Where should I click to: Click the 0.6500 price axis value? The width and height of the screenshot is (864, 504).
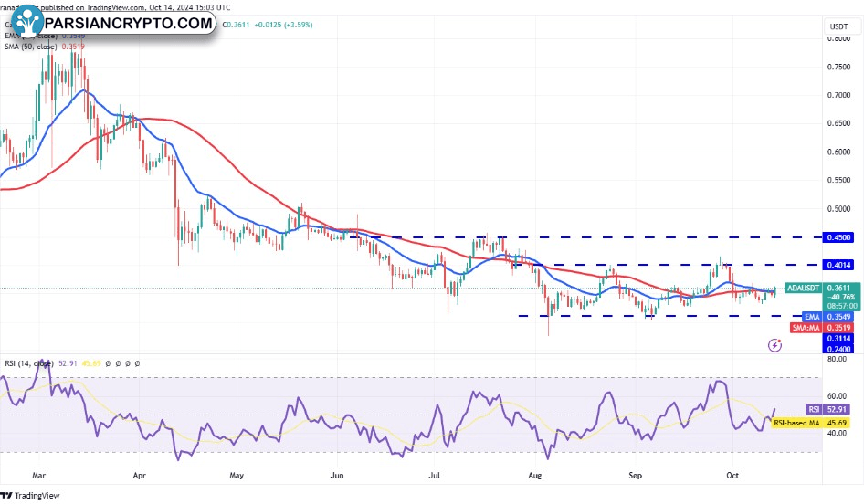[838, 123]
